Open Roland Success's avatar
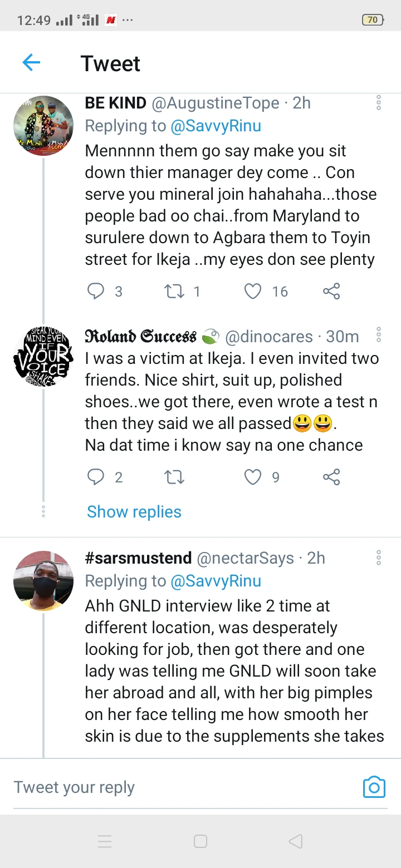 tap(43, 357)
